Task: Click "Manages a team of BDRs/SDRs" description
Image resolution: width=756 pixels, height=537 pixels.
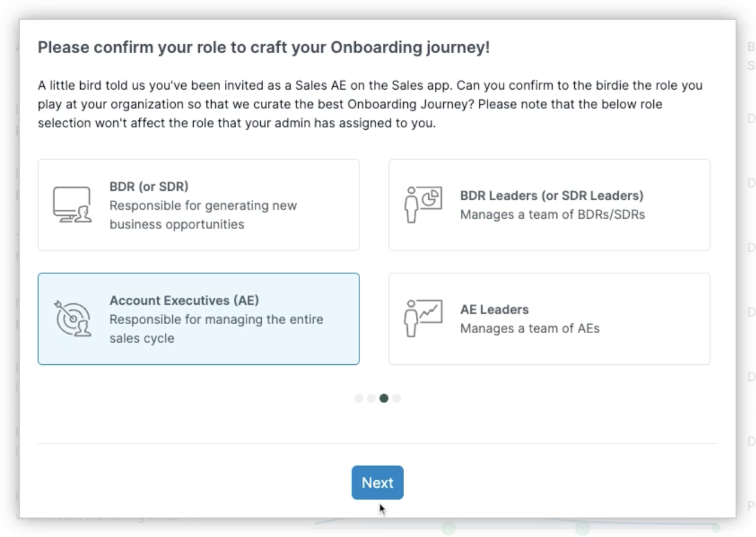Action: pos(552,214)
